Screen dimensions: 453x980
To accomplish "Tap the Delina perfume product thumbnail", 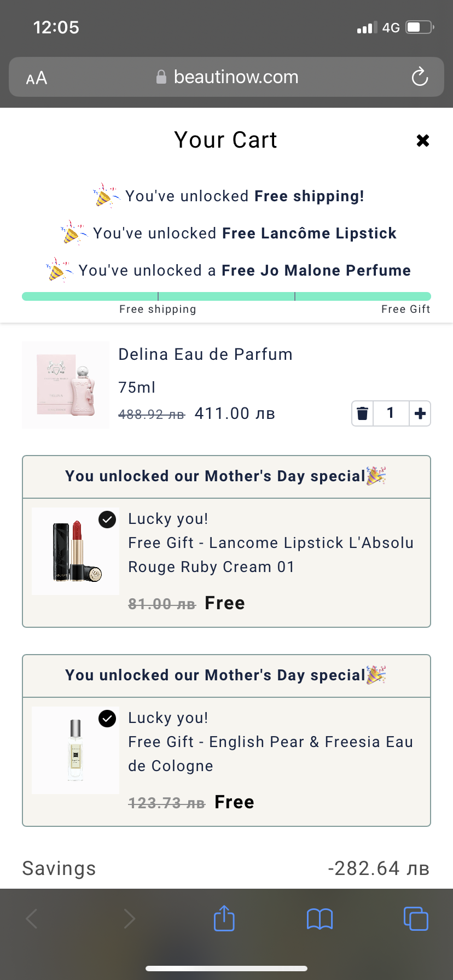I will (x=66, y=385).
